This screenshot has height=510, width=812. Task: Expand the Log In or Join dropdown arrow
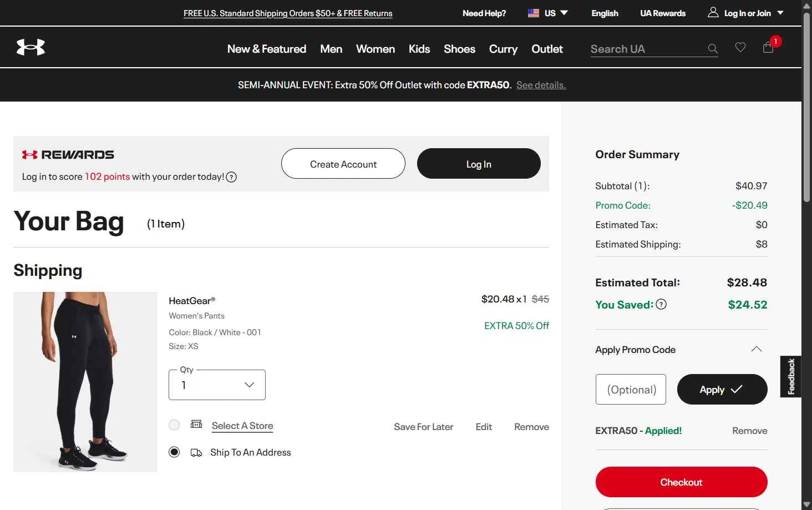pyautogui.click(x=780, y=13)
